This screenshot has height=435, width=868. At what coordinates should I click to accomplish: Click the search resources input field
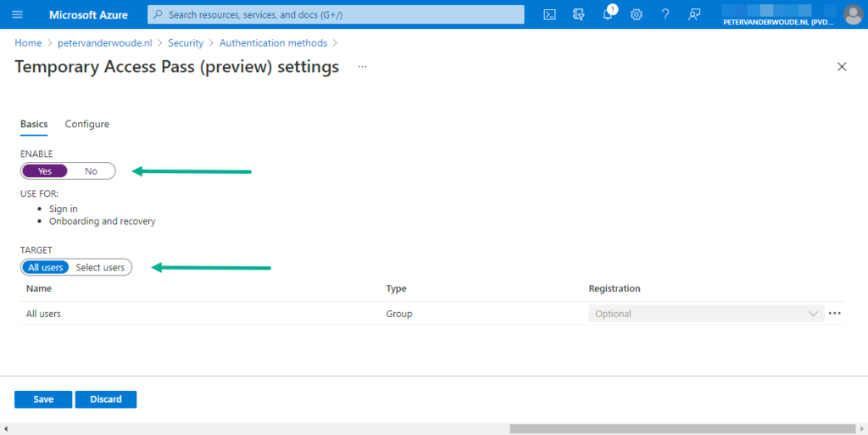(336, 14)
